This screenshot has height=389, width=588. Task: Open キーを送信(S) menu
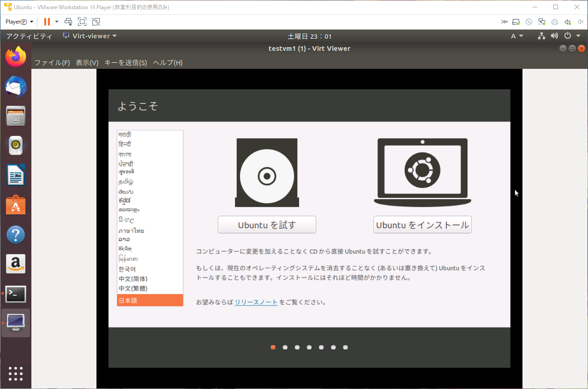tap(126, 62)
